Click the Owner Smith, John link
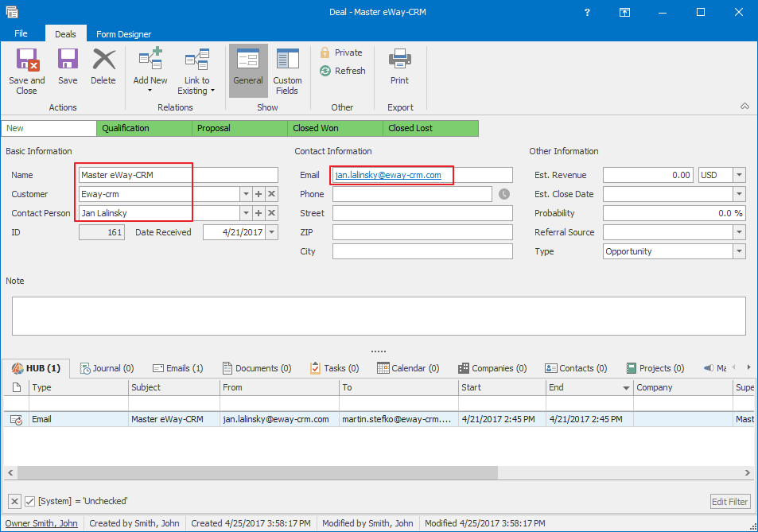 point(41,522)
